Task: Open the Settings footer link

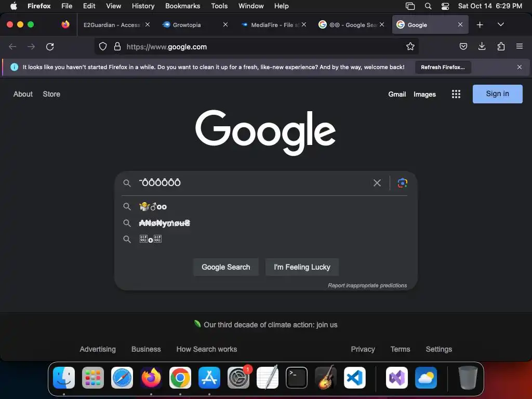Action: tap(438, 349)
